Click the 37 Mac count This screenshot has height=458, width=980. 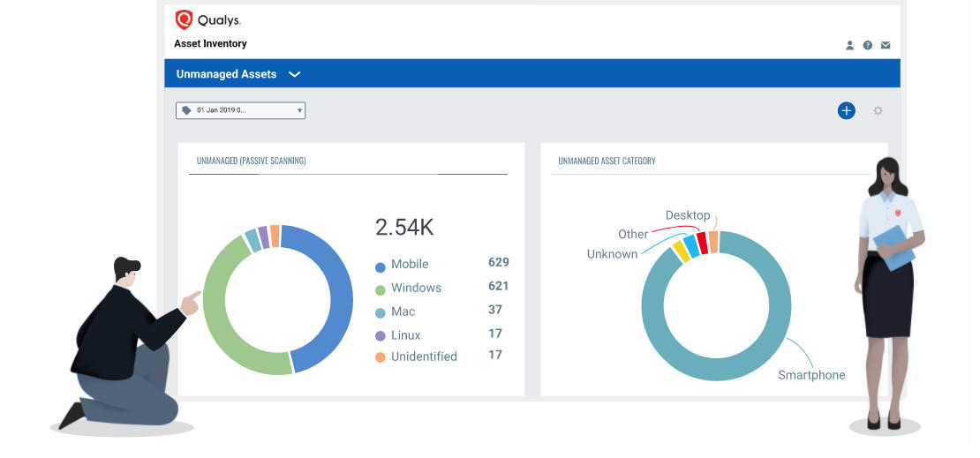coord(495,310)
